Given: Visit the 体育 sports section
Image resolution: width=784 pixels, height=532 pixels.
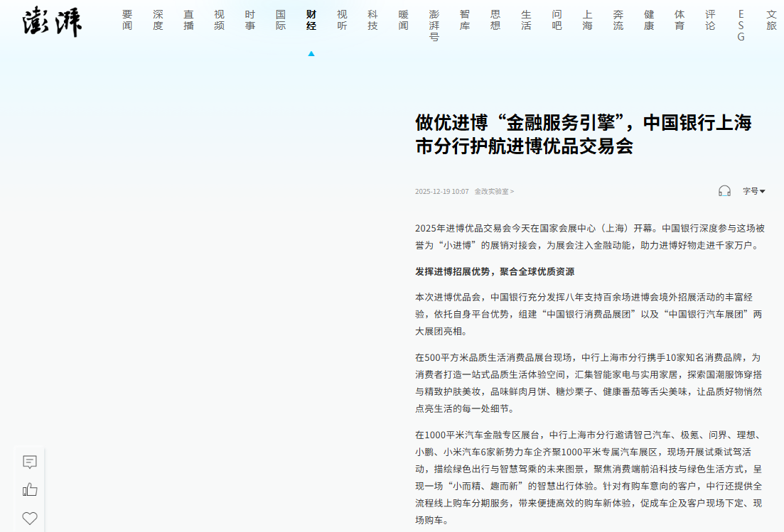Looking at the screenshot, I should (x=680, y=20).
